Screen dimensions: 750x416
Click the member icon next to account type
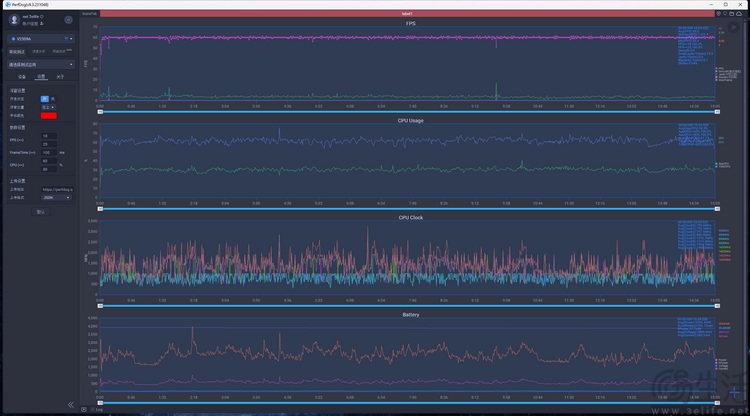click(42, 23)
